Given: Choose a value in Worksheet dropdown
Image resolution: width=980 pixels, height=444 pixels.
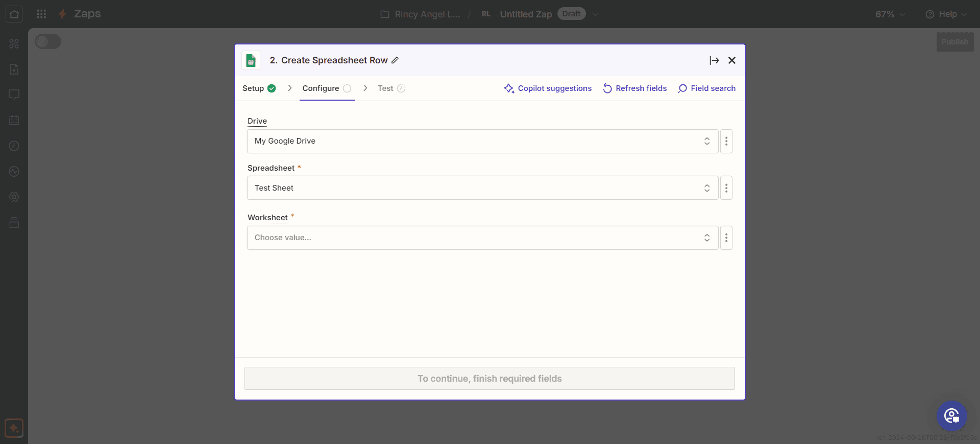Looking at the screenshot, I should [482, 238].
